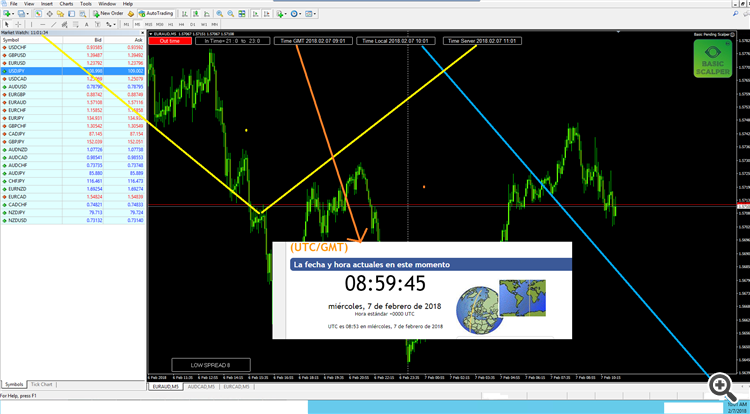750x414 pixels.
Task: Zoom in on the chart
Action: [x=220, y=13]
